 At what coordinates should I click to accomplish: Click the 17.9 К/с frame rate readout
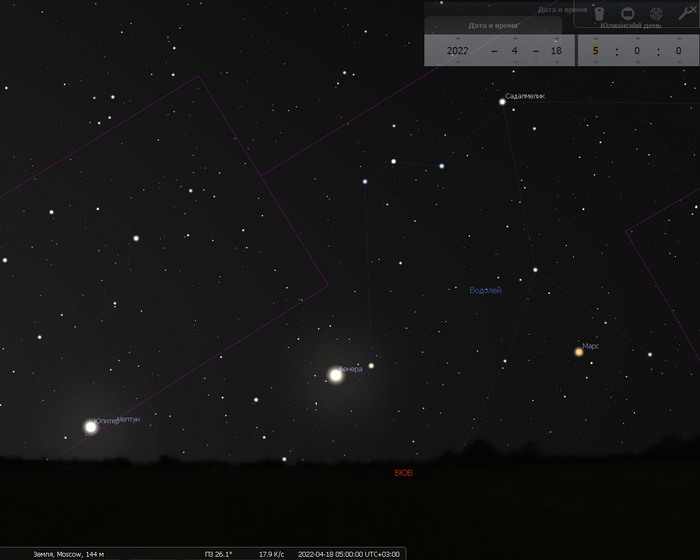(271, 554)
